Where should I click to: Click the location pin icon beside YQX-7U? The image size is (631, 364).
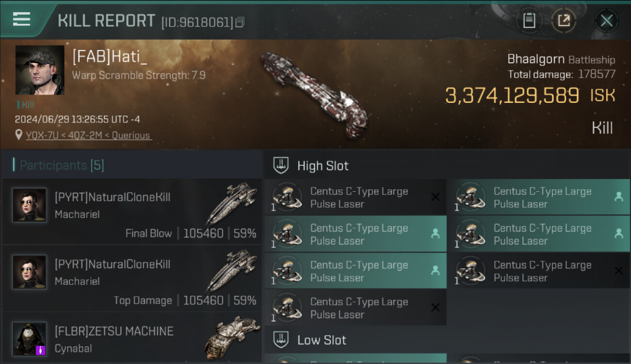point(18,135)
